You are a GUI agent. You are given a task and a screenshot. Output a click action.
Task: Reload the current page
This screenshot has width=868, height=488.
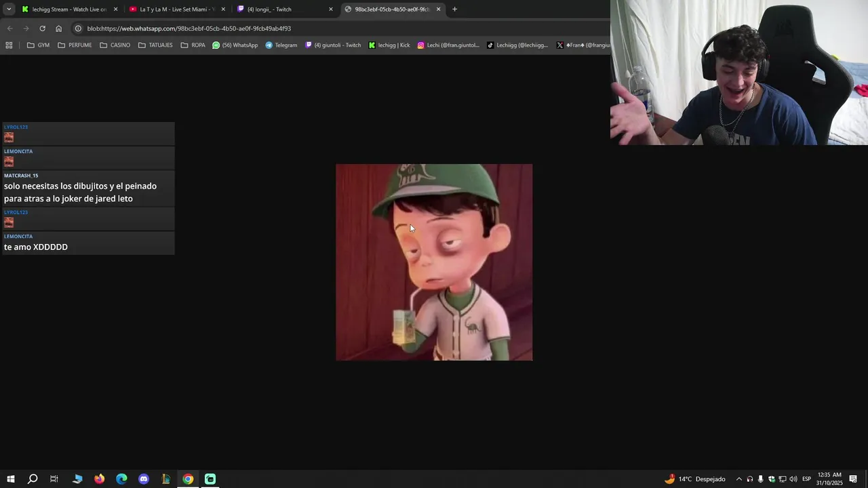[42, 28]
